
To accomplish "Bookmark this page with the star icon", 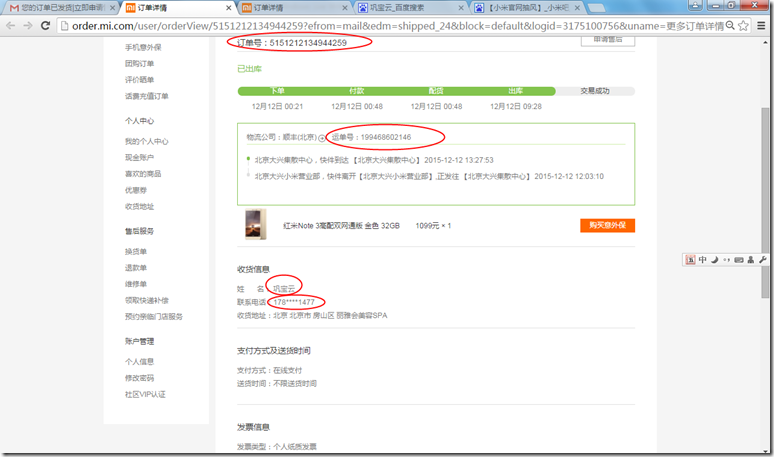I will coord(743,26).
